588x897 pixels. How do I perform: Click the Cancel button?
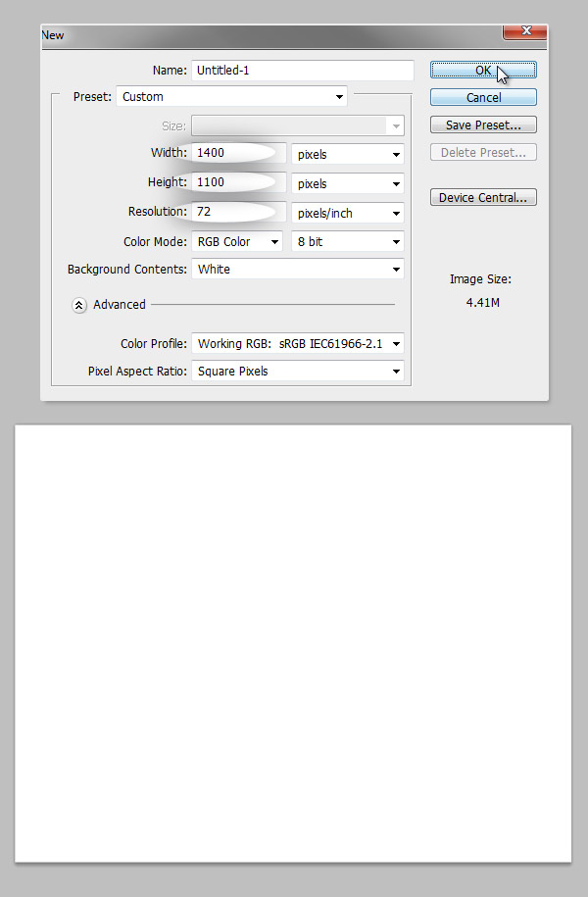[483, 97]
